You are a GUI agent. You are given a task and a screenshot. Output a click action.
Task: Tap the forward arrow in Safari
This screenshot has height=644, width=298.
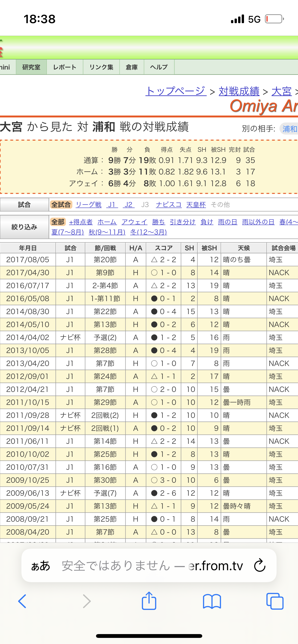pos(87,601)
